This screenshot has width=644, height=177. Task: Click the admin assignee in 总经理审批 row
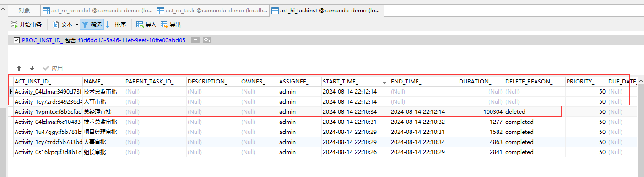tap(299, 112)
